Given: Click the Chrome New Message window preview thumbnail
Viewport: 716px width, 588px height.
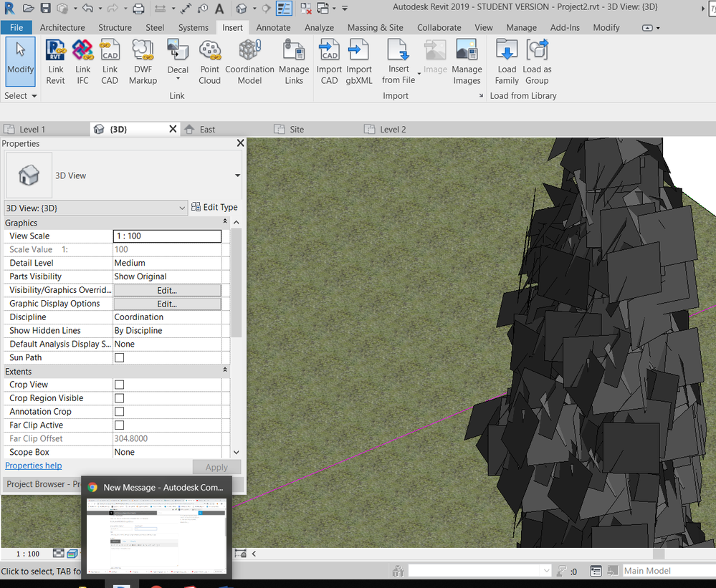Looking at the screenshot, I should point(157,536).
